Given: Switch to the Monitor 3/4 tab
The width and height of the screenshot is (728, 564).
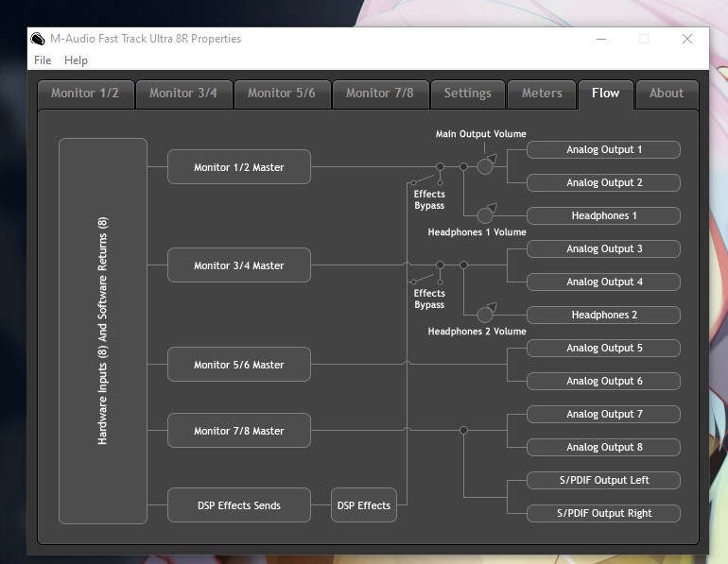Looking at the screenshot, I should [183, 94].
